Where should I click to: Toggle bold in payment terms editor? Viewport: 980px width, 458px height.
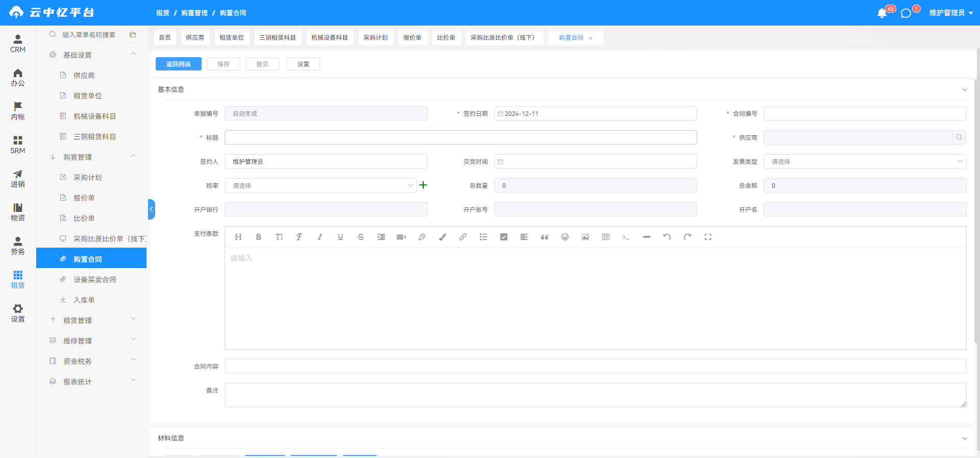[x=258, y=237]
